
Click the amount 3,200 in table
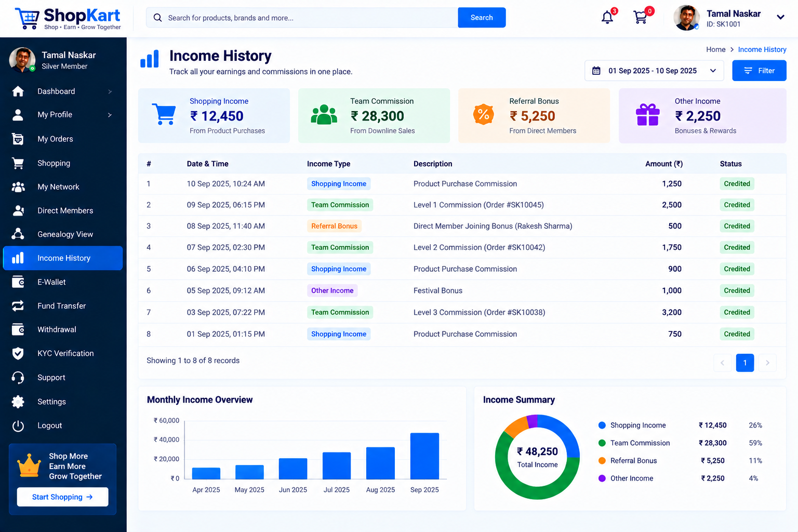(x=672, y=312)
